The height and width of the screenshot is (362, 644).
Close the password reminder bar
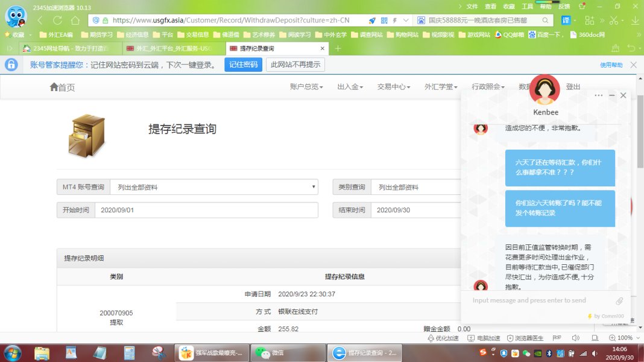click(x=633, y=65)
